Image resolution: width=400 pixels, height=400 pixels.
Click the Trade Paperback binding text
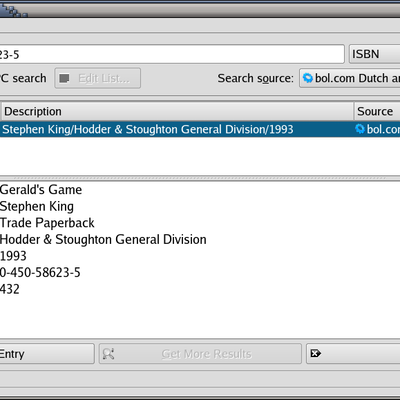(47, 223)
